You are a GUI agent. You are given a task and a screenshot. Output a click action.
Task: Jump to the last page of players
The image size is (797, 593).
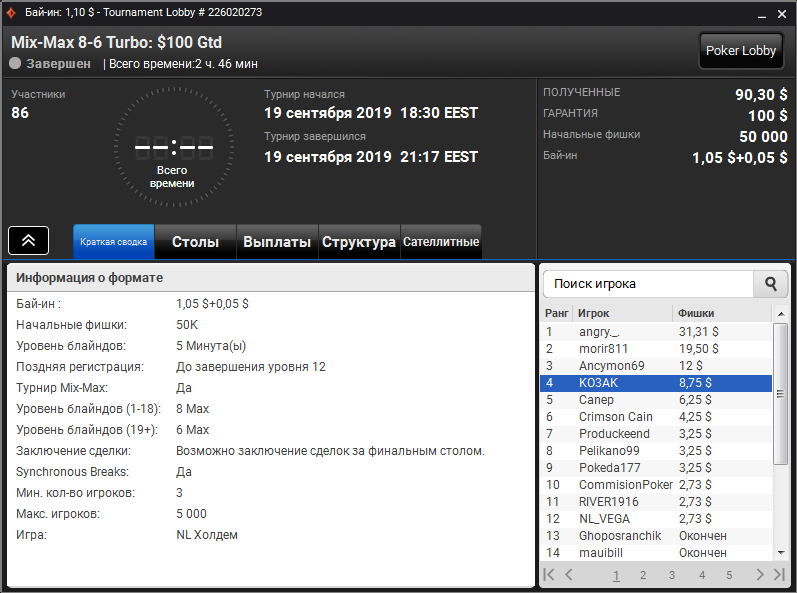click(x=779, y=574)
